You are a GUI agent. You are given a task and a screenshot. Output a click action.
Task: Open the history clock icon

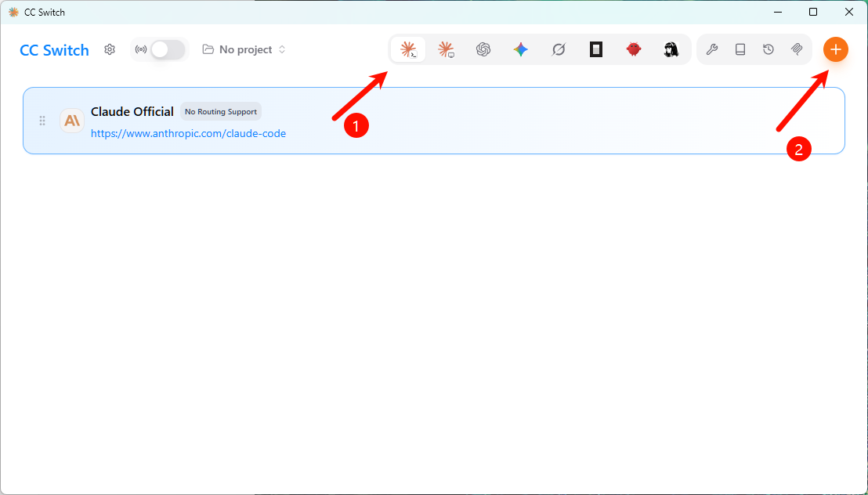point(769,50)
